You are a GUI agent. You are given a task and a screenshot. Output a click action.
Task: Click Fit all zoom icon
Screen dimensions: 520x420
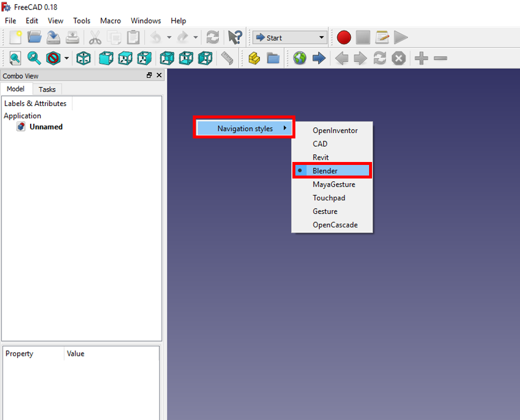coord(15,59)
